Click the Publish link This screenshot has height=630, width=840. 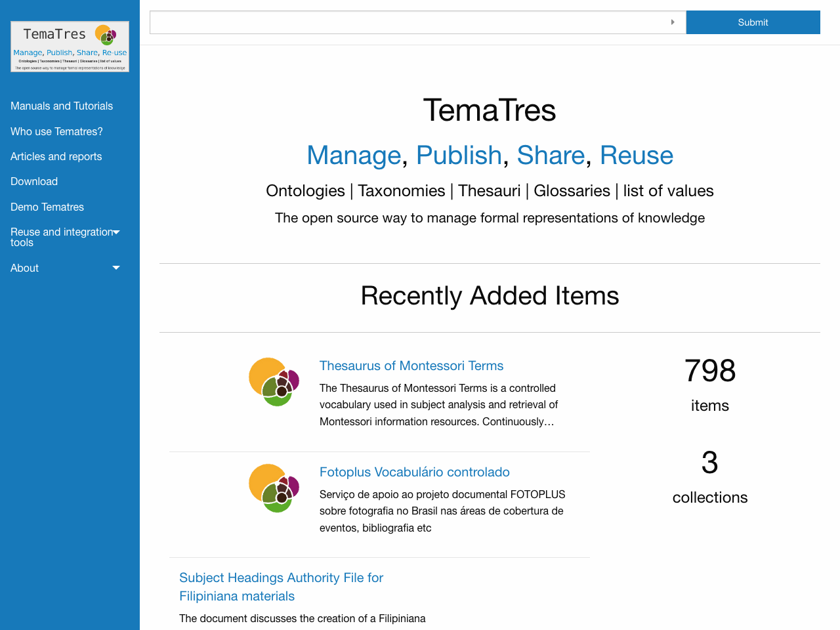(x=459, y=156)
